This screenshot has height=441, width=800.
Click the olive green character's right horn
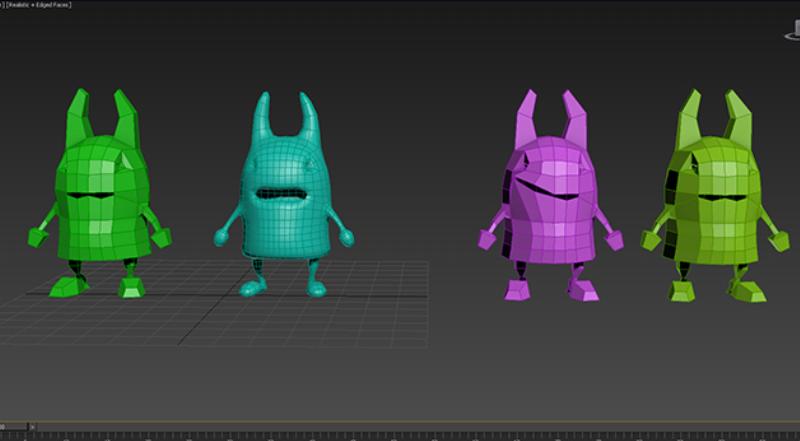(738, 115)
